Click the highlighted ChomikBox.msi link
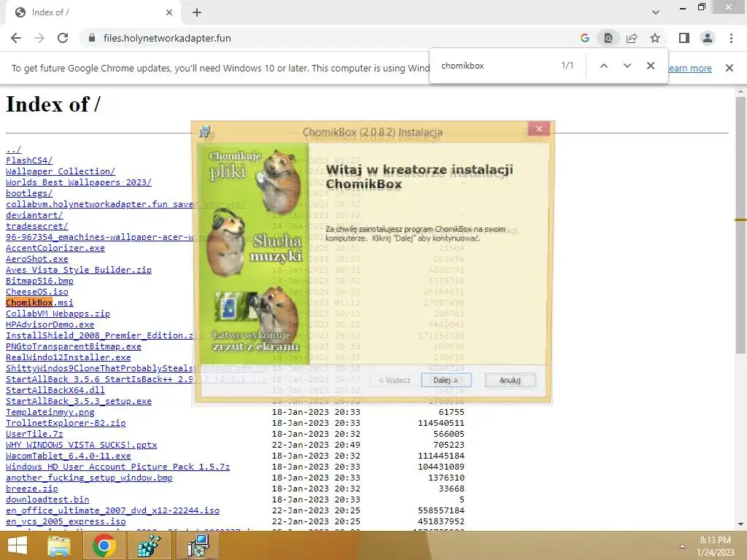 (x=39, y=303)
